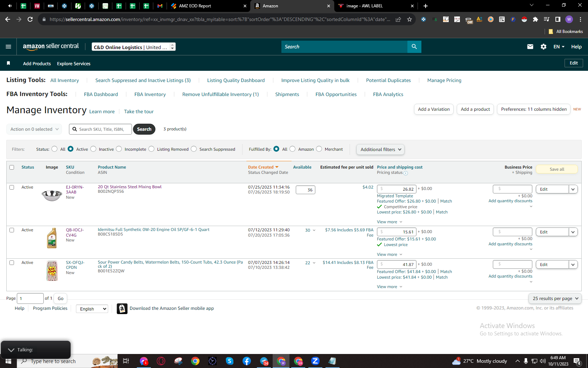Viewport: 588px width, 368px height.
Task: Expand the Additional filters dropdown
Action: (x=380, y=149)
